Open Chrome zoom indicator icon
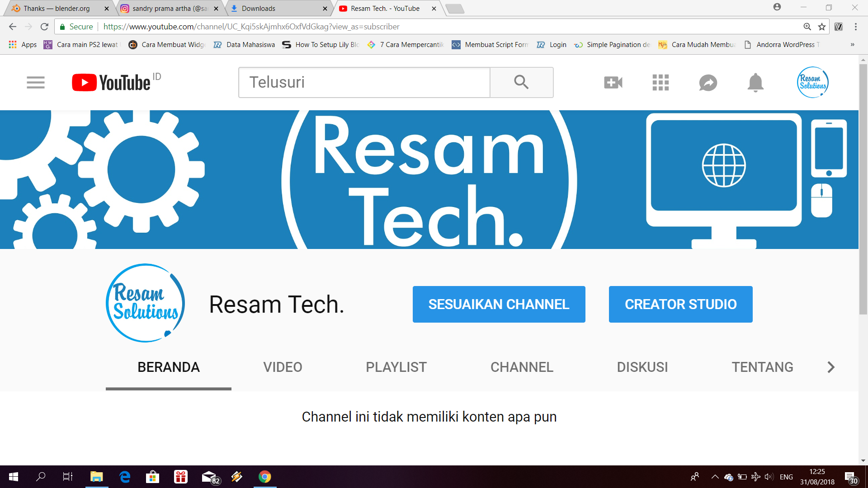The width and height of the screenshot is (868, 488). (807, 27)
